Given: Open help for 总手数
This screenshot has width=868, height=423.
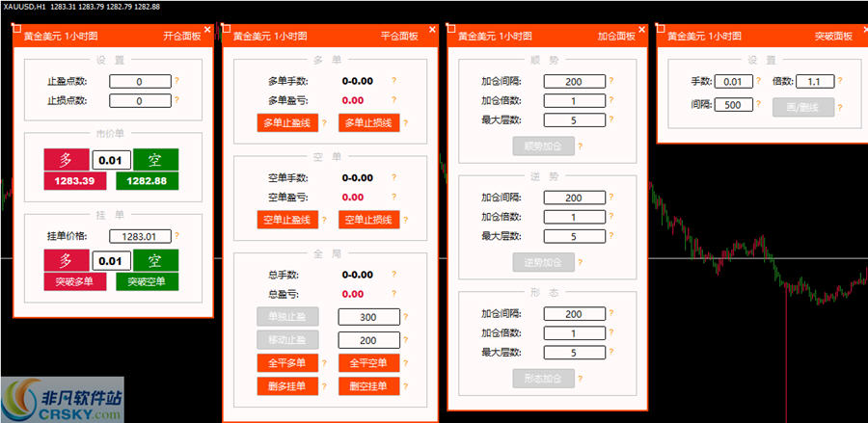Looking at the screenshot, I should pyautogui.click(x=394, y=275).
